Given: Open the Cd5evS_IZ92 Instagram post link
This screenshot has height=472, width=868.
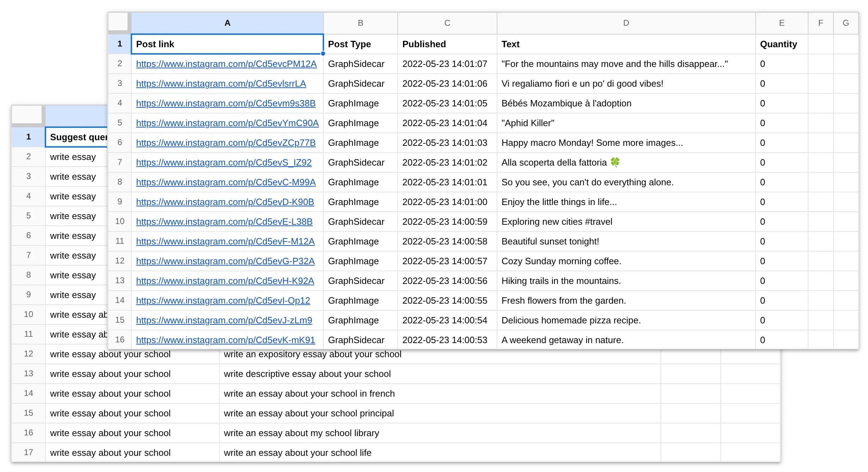Looking at the screenshot, I should (x=224, y=162).
